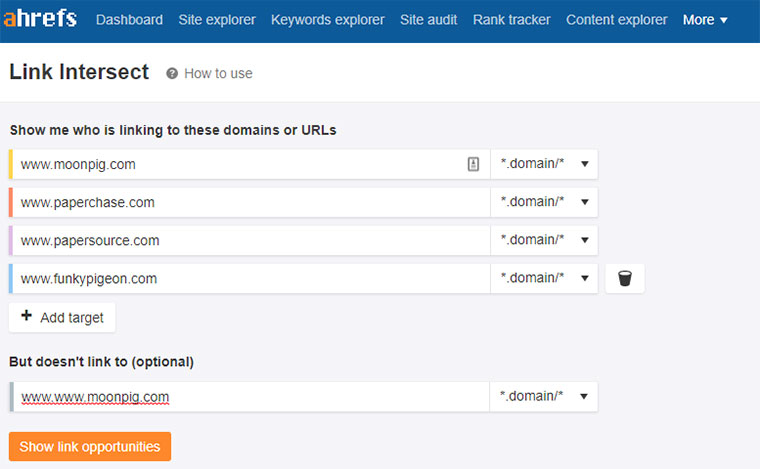
Task: Focus the www.funkypigeon.com target field
Action: 251,279
